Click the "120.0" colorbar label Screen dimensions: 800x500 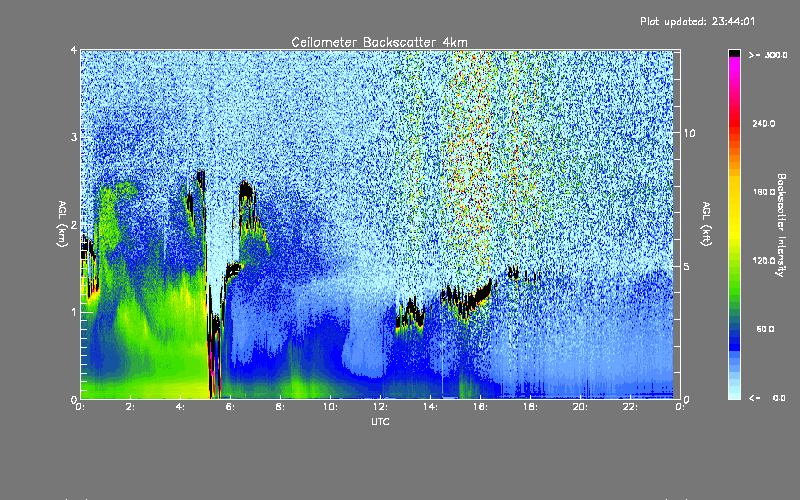[763, 260]
